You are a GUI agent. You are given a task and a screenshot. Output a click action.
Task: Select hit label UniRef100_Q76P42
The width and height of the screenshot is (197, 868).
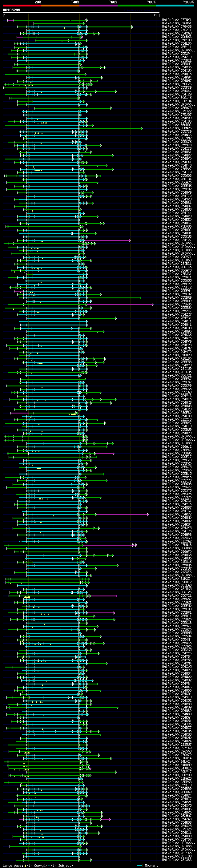coord(177,450)
